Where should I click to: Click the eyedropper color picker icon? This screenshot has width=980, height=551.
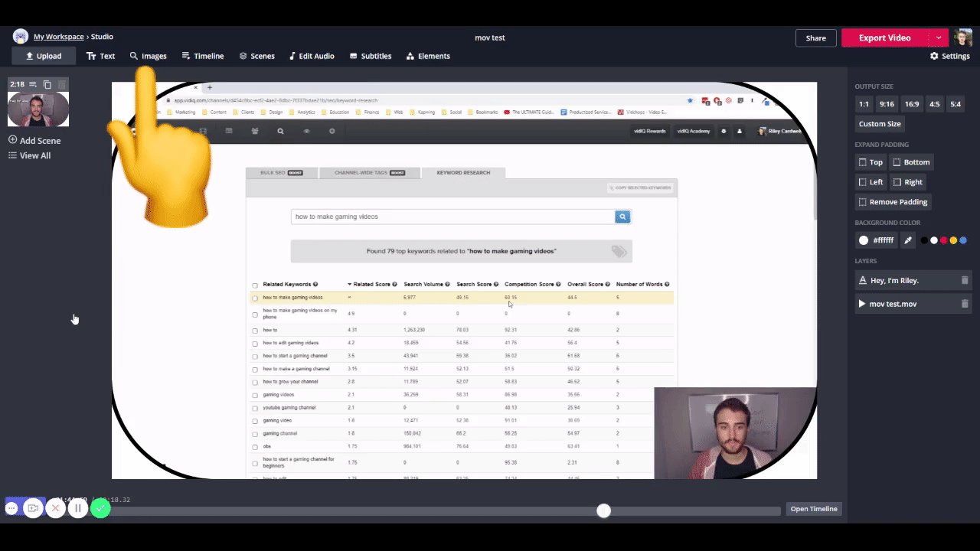908,240
